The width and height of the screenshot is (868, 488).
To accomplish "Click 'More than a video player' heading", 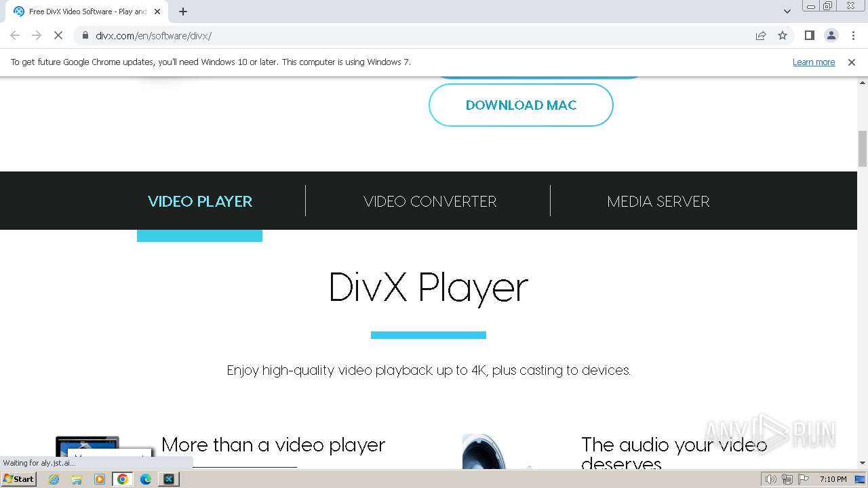I will tap(273, 445).
